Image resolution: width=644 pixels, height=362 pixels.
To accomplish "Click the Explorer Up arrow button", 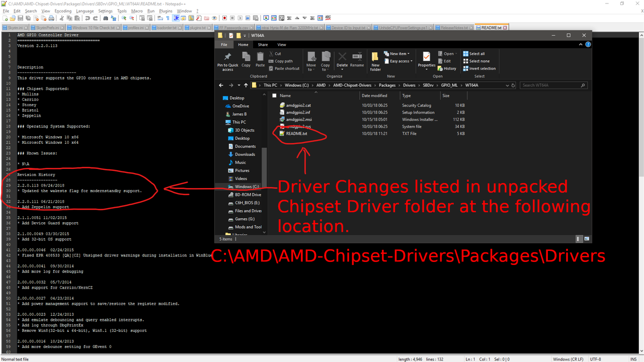I will (246, 85).
